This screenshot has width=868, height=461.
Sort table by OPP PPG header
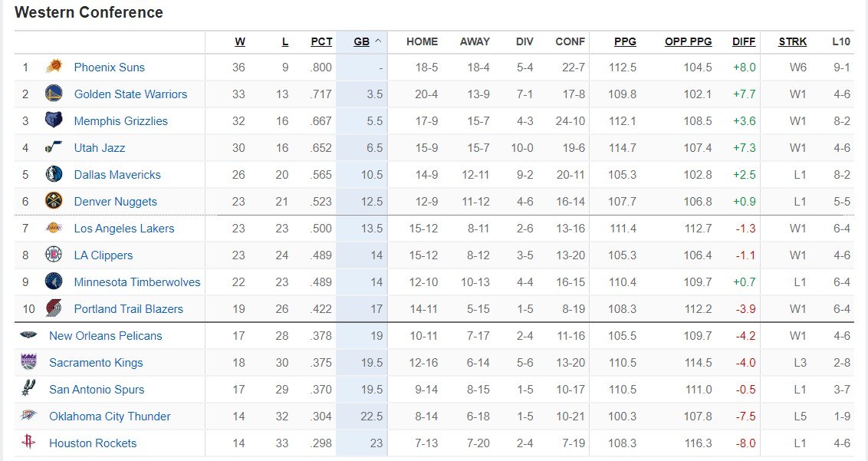[688, 41]
